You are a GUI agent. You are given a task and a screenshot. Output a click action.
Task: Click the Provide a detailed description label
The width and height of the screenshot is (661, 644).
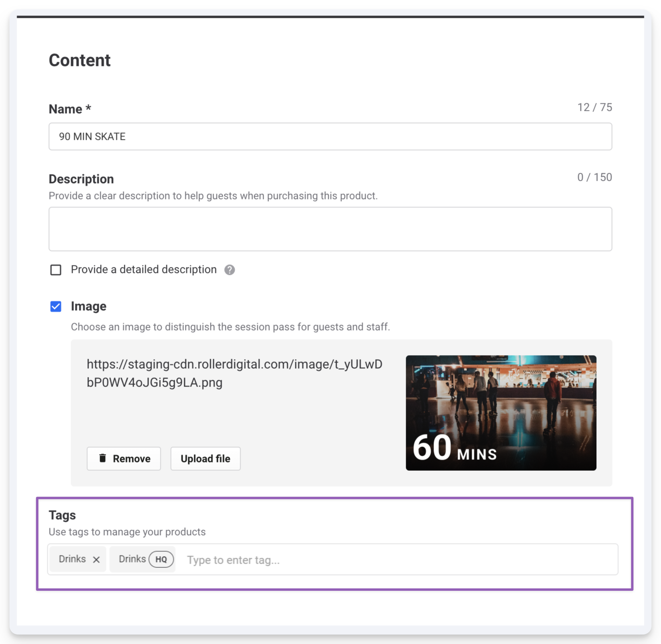coord(144,269)
